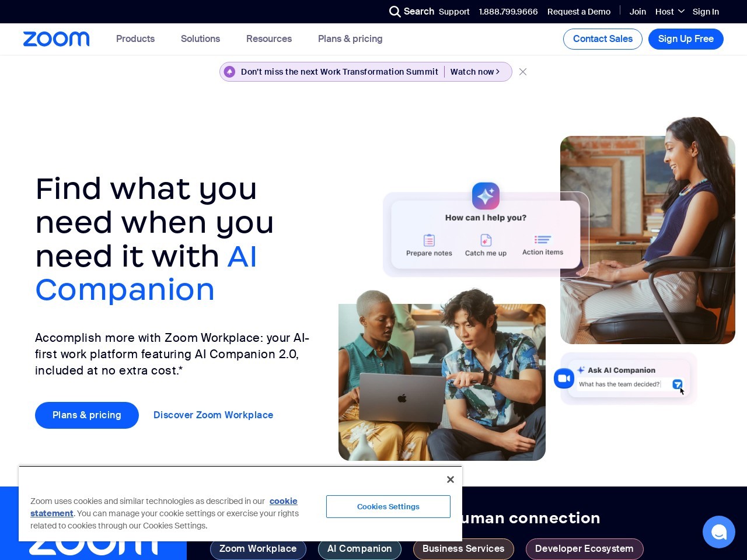Select the Catch me up icon
Viewport: 747px width, 560px height.
click(486, 240)
